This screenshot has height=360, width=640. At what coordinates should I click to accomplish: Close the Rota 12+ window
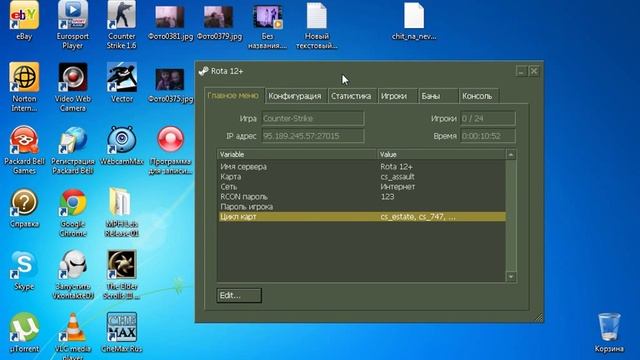tap(534, 71)
